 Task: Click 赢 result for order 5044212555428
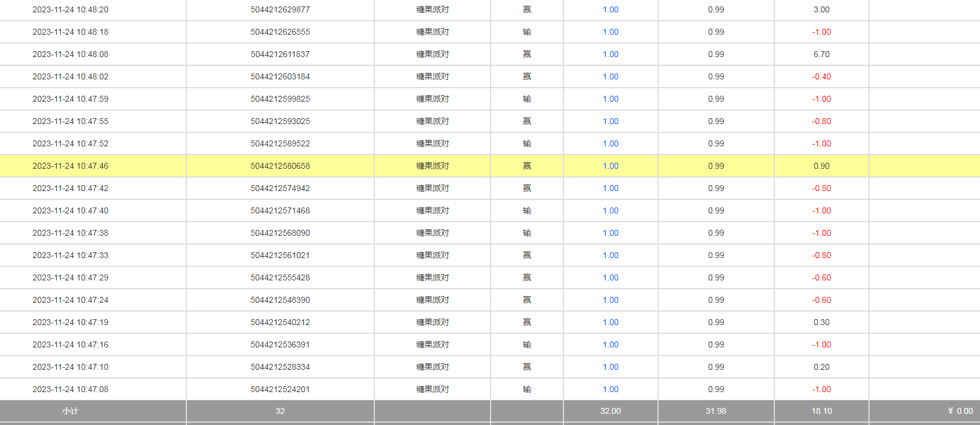[x=527, y=277]
